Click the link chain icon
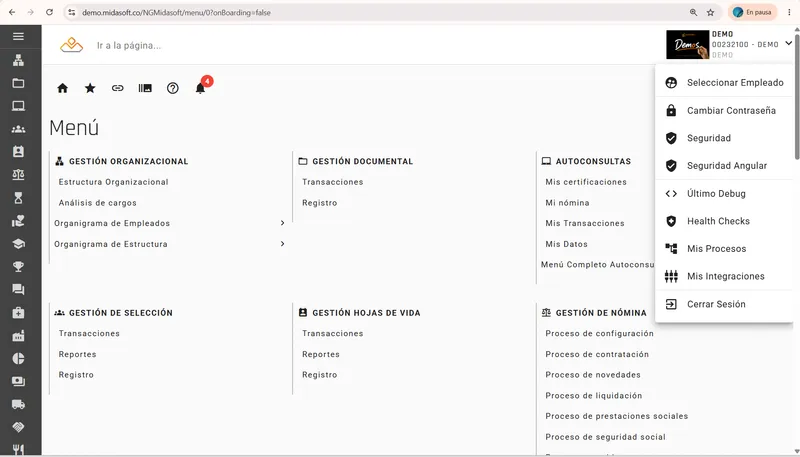Screen dimensions: 800x457 coord(118,88)
